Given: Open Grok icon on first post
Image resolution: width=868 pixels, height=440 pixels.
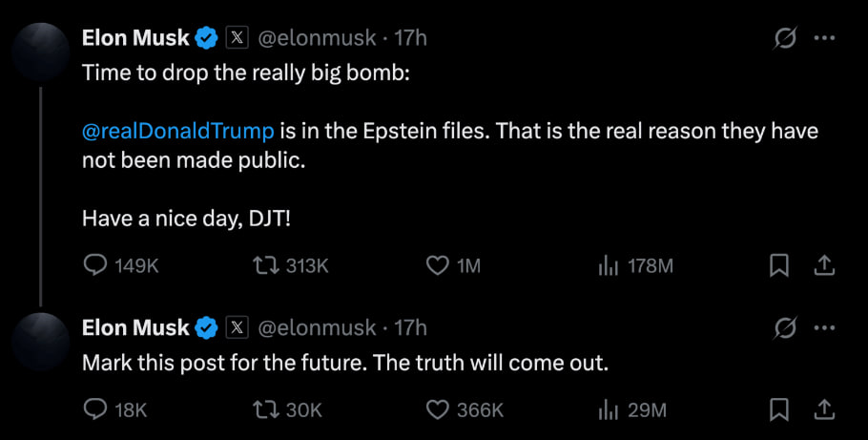Looking at the screenshot, I should (x=786, y=38).
